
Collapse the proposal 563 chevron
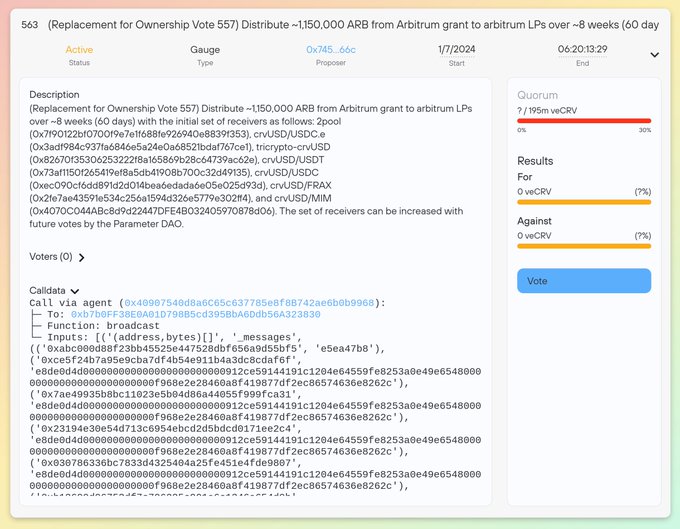[654, 55]
